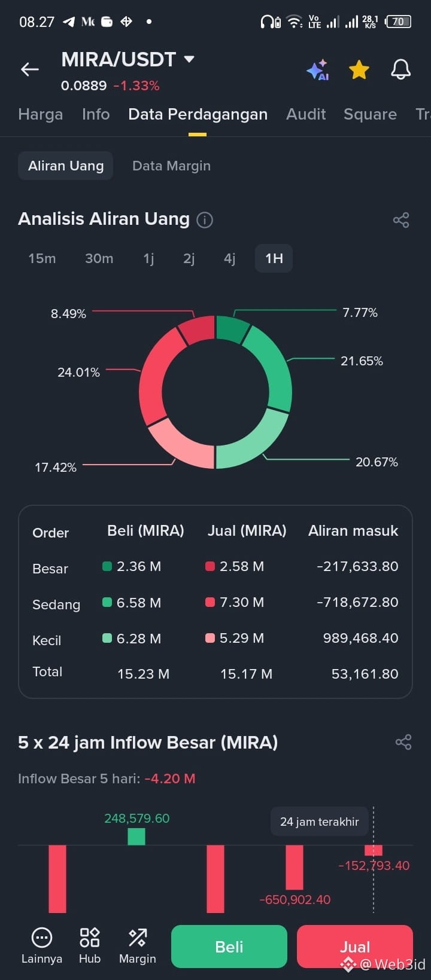This screenshot has height=980, width=431.
Task: Tap the battery indicator showing 70
Action: click(x=399, y=22)
